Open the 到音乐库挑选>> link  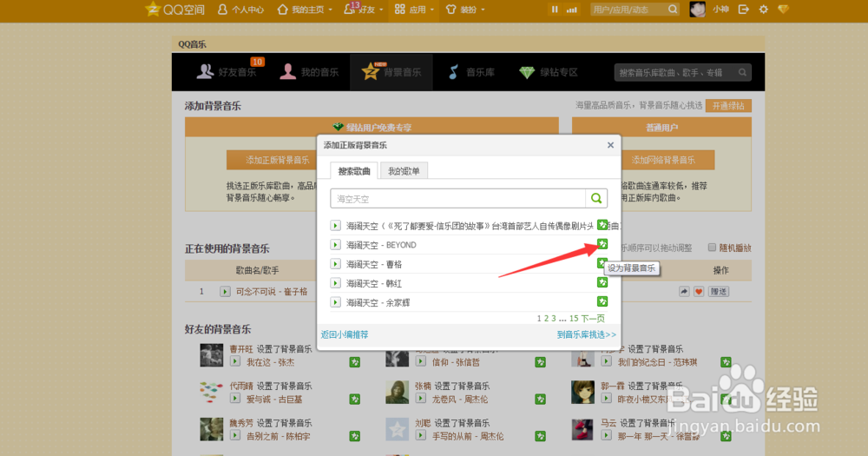[586, 334]
